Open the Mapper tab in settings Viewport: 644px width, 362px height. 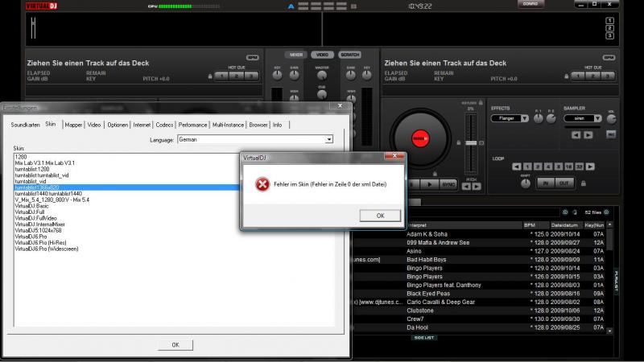pyautogui.click(x=73, y=125)
